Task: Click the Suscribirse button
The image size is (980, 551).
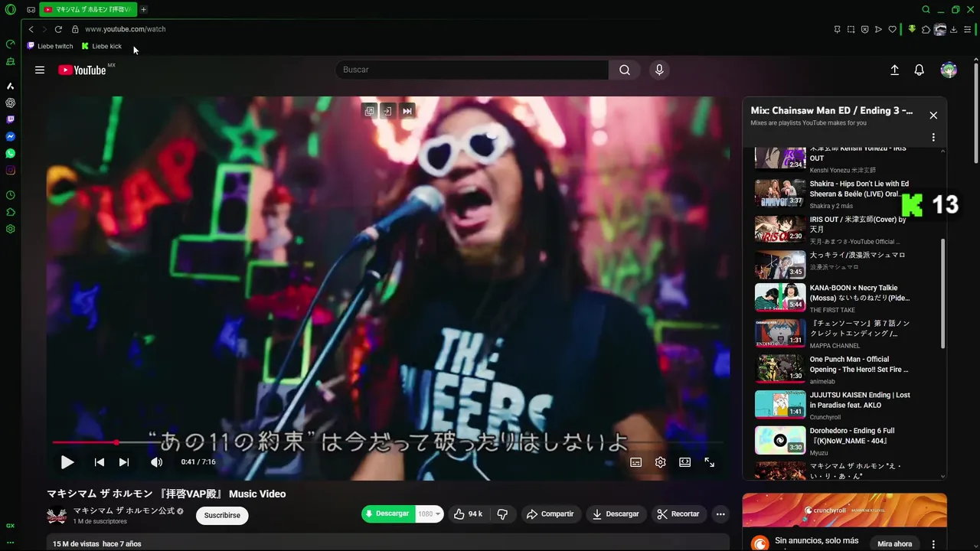Action: point(222,515)
